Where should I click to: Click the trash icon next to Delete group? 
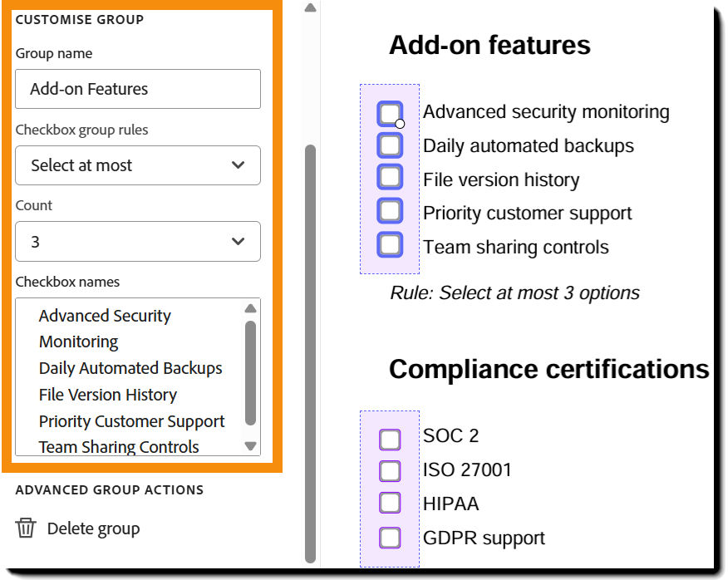point(25,528)
